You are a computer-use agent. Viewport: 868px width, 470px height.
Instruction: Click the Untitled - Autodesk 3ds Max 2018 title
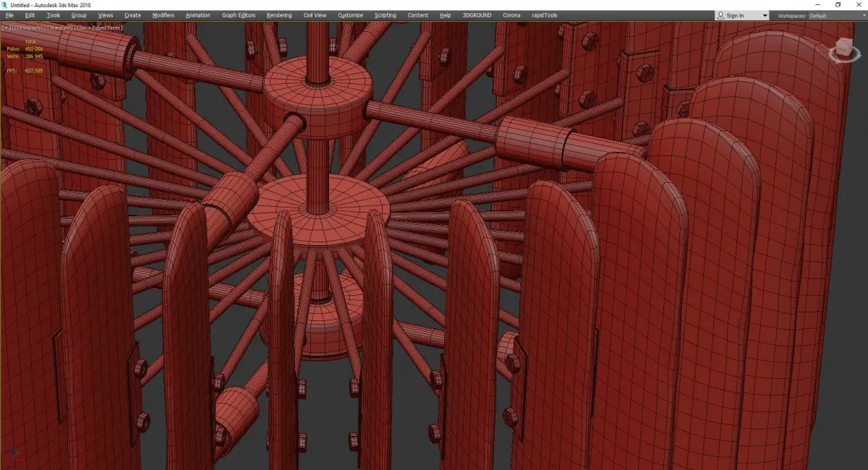51,5
